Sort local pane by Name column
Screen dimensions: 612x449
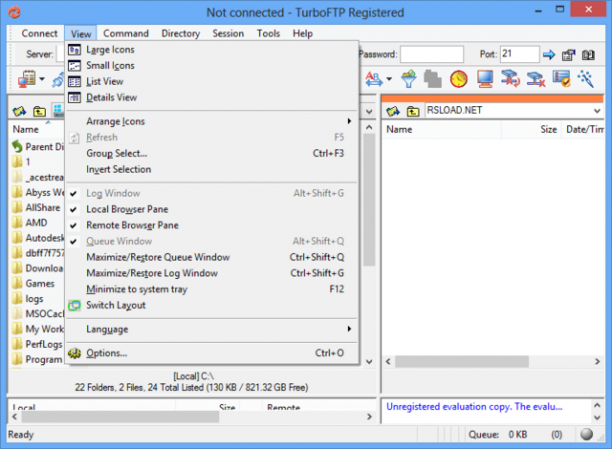pos(36,130)
